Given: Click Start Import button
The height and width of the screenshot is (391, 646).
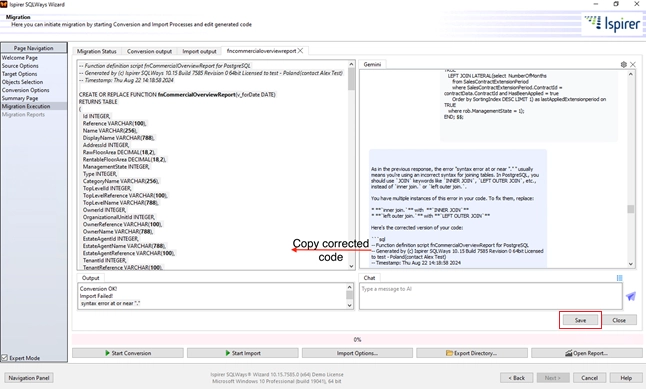Looking at the screenshot, I should click(243, 353).
